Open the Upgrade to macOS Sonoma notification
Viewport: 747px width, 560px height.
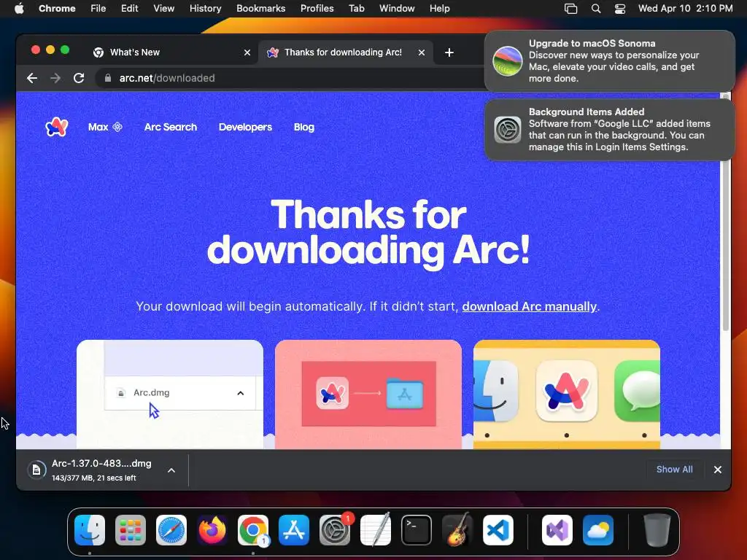609,61
